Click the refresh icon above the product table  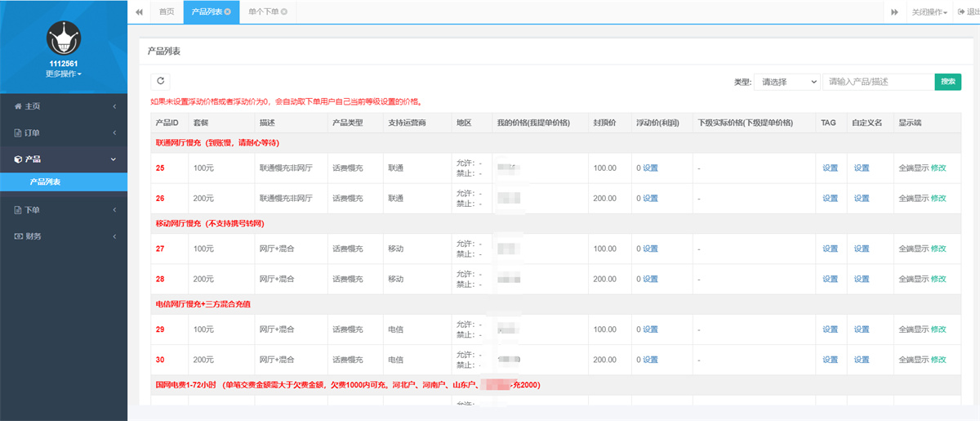[161, 81]
